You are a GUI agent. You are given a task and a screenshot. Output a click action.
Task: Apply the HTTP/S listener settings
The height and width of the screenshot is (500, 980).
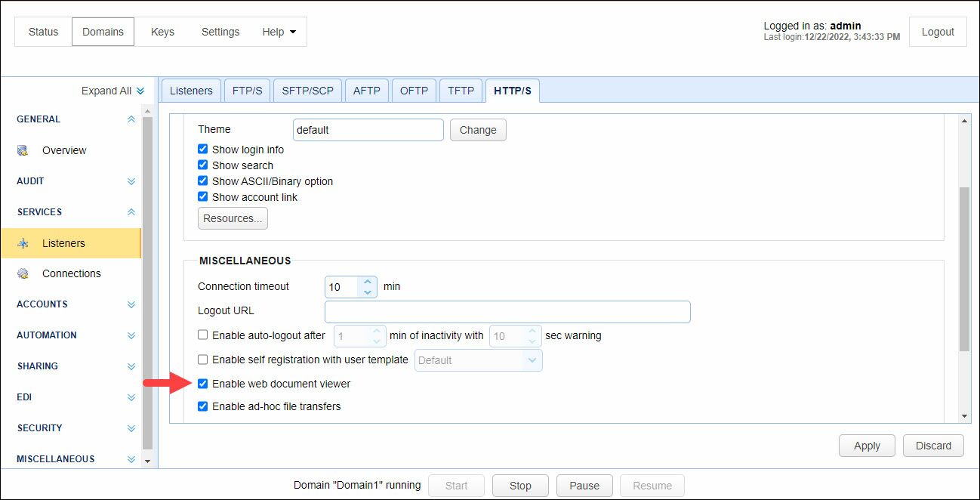pyautogui.click(x=866, y=446)
